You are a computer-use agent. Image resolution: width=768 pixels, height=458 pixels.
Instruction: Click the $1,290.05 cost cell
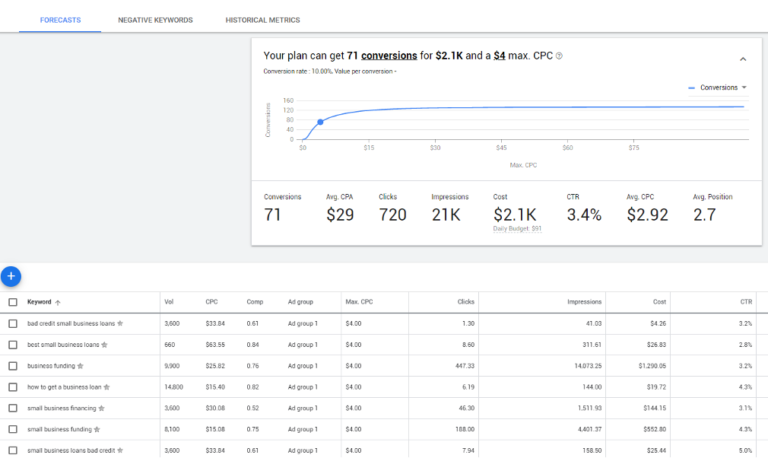pyautogui.click(x=652, y=366)
